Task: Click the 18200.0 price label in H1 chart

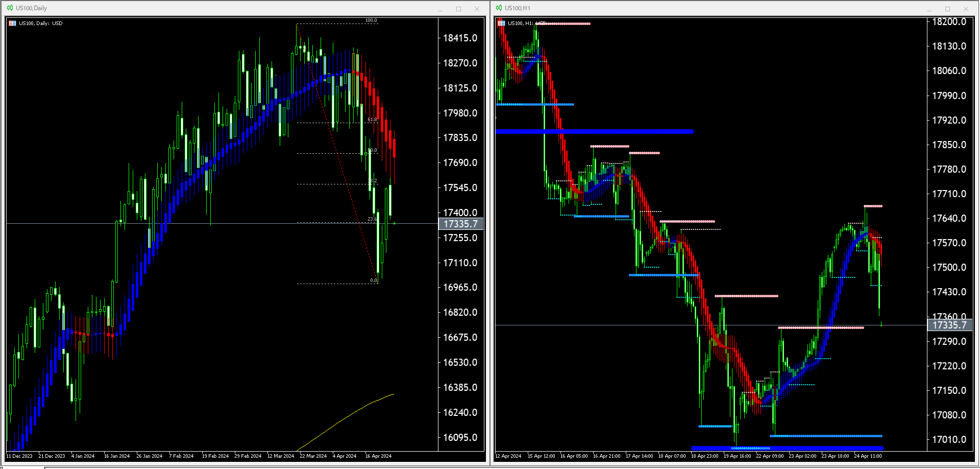Action: tap(949, 22)
